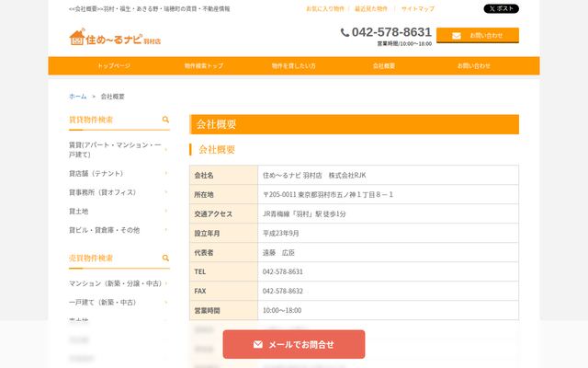The width and height of the screenshot is (588, 368).
Task: Click the orange 会社概要 page title banner
Action: (355, 124)
